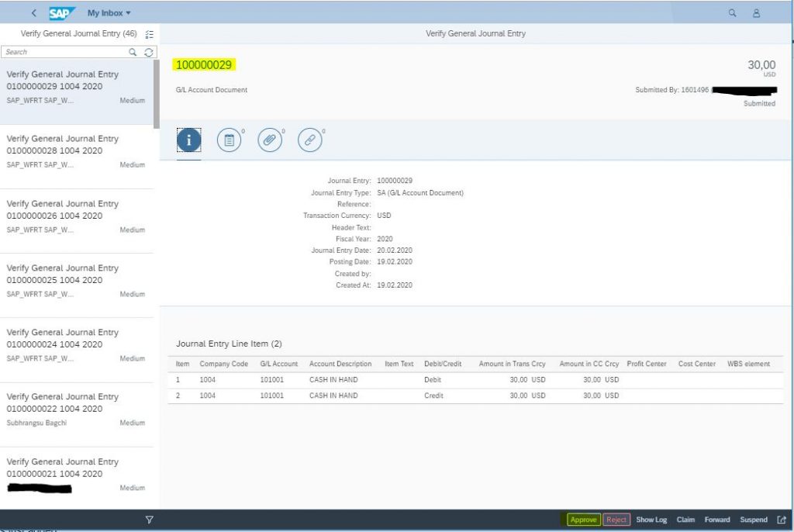
Task: Click the magnifier icon in the Search field
Action: click(133, 52)
